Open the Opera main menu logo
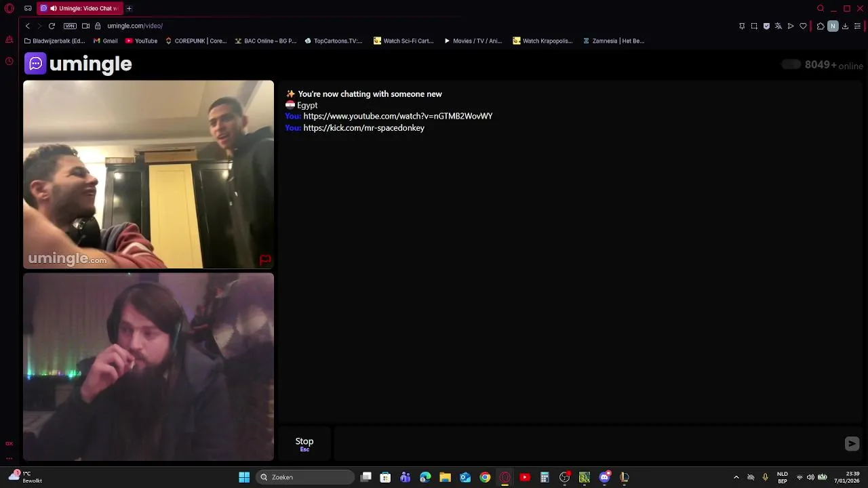The image size is (868, 488). pos(9,9)
